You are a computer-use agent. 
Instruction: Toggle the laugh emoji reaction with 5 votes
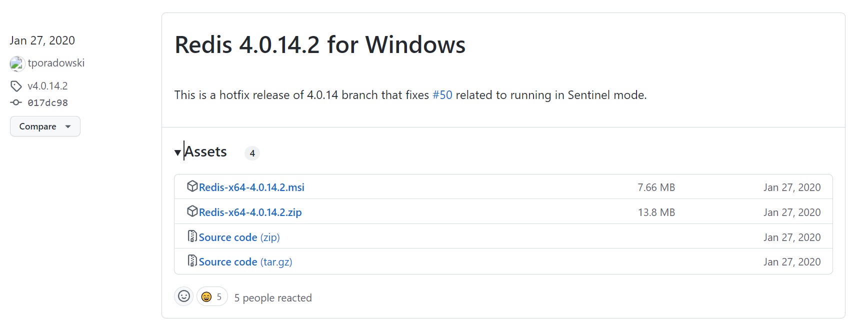pyautogui.click(x=212, y=297)
